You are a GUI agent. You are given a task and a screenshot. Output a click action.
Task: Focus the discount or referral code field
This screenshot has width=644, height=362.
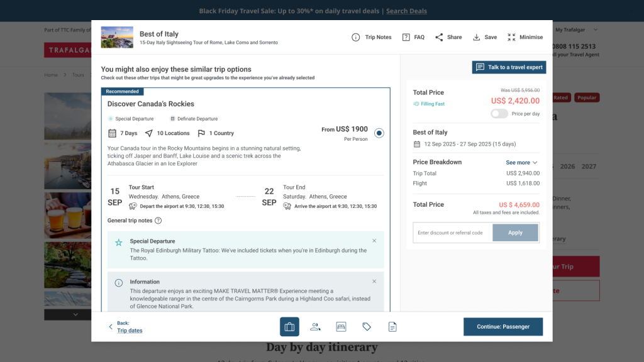click(452, 233)
